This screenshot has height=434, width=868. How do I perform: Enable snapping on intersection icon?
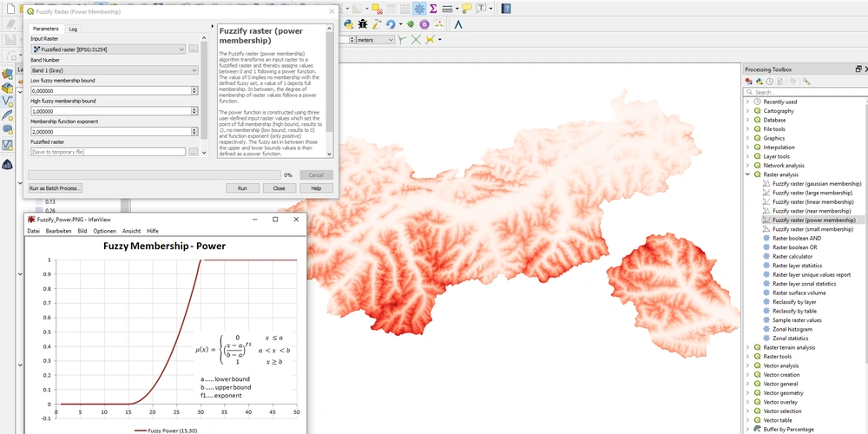(x=416, y=40)
